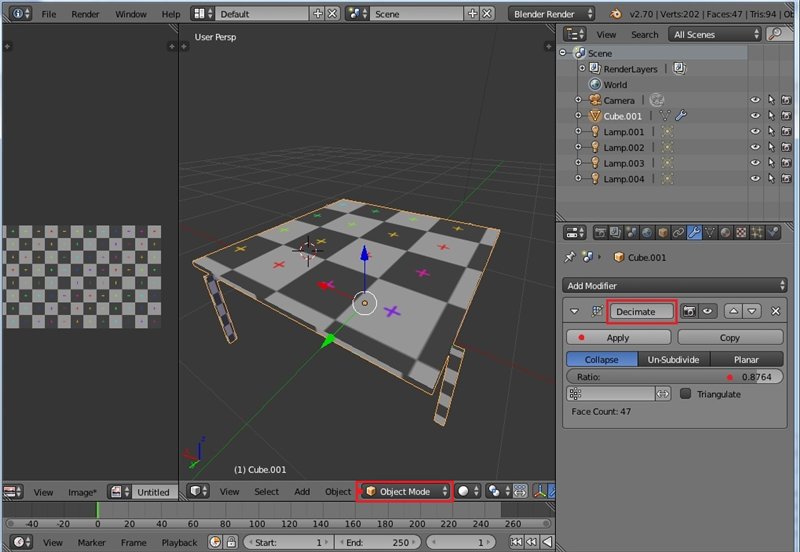Viewport: 800px width, 552px height.
Task: Click wrench icon next to Cube.001 in outliner
Action: 681,116
